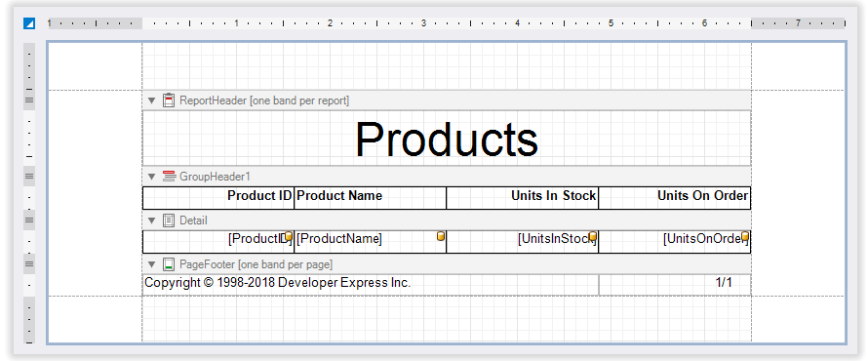Collapse the GroupHeader1 band
868x361 pixels.
pyautogui.click(x=152, y=177)
